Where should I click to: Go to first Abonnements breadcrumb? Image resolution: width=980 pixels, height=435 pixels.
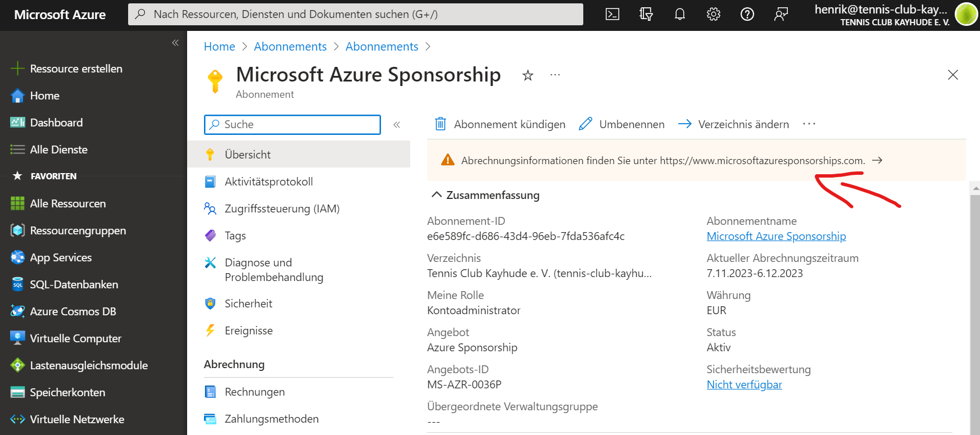tap(290, 47)
